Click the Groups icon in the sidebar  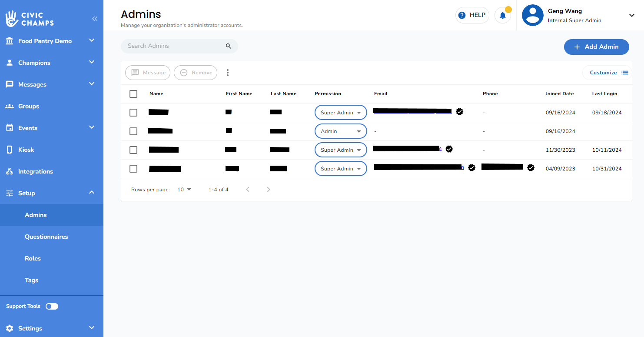9,106
